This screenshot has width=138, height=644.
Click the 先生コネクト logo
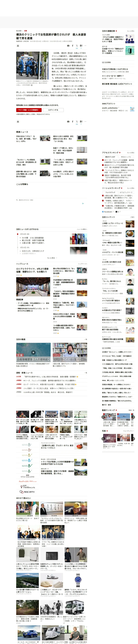[x=27, y=492]
